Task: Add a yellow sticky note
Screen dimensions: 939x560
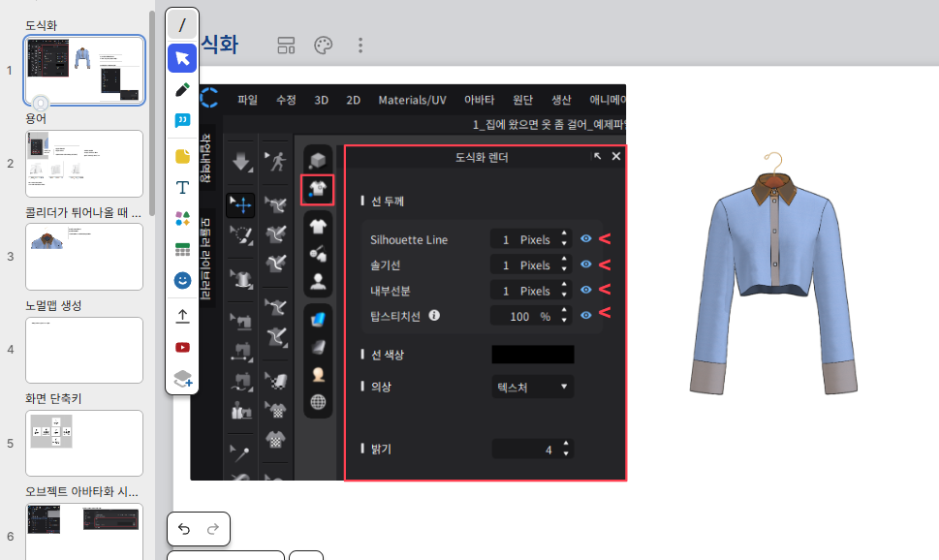Action: [x=182, y=155]
